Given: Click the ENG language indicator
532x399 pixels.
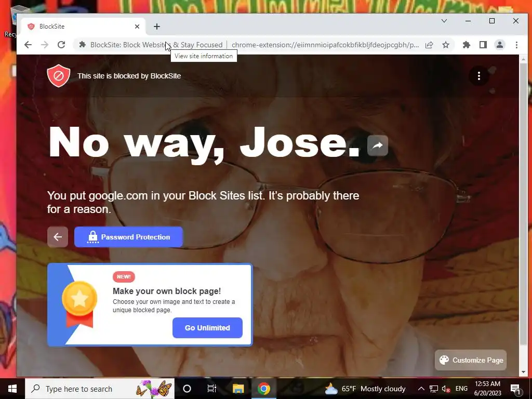Looking at the screenshot, I should (461, 389).
